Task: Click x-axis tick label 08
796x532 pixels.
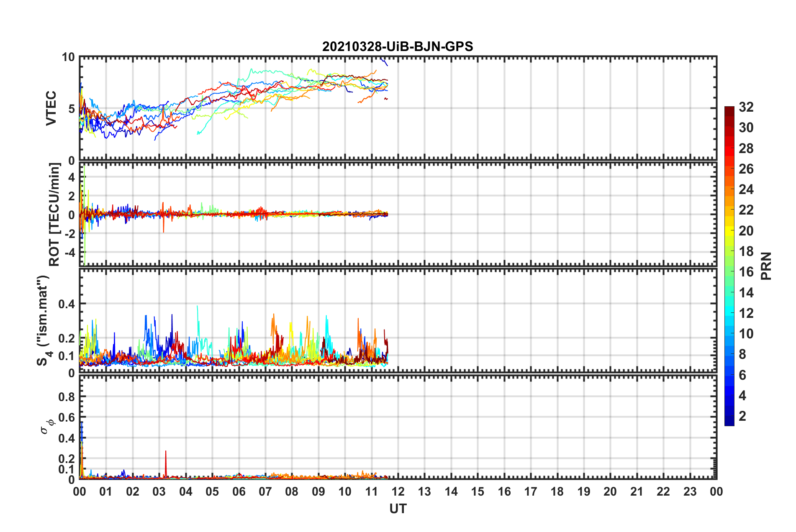Action: [x=292, y=491]
